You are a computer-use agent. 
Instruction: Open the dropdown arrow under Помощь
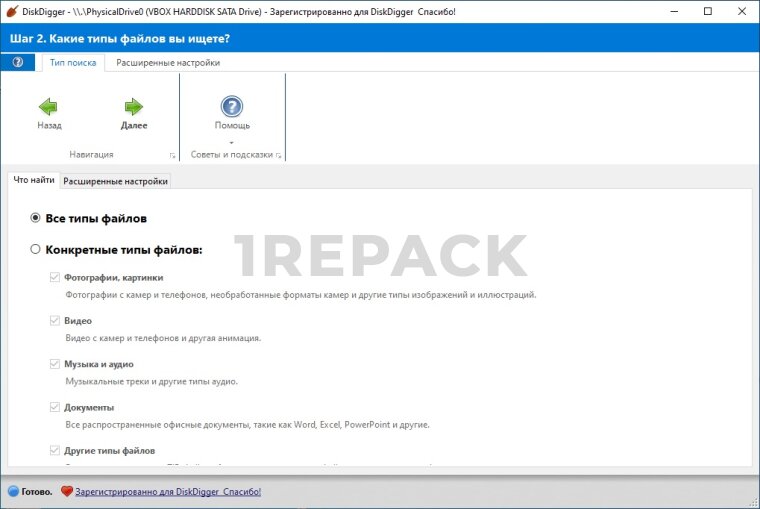[232, 142]
